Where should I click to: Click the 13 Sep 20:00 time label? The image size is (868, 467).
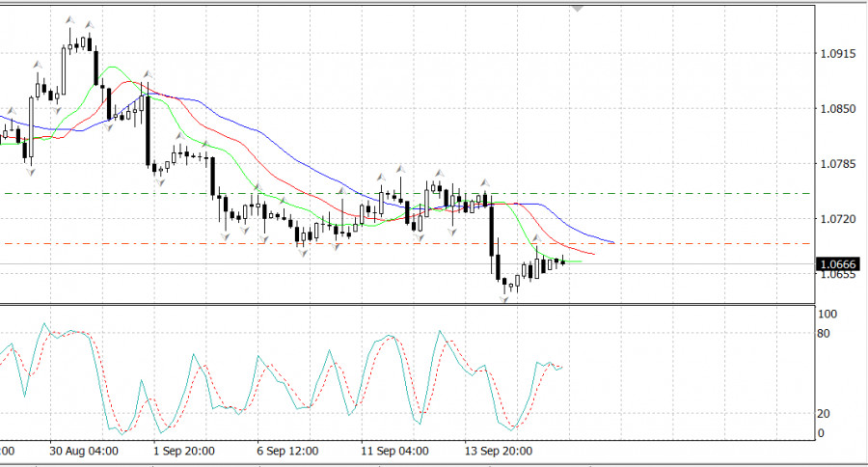tap(499, 451)
